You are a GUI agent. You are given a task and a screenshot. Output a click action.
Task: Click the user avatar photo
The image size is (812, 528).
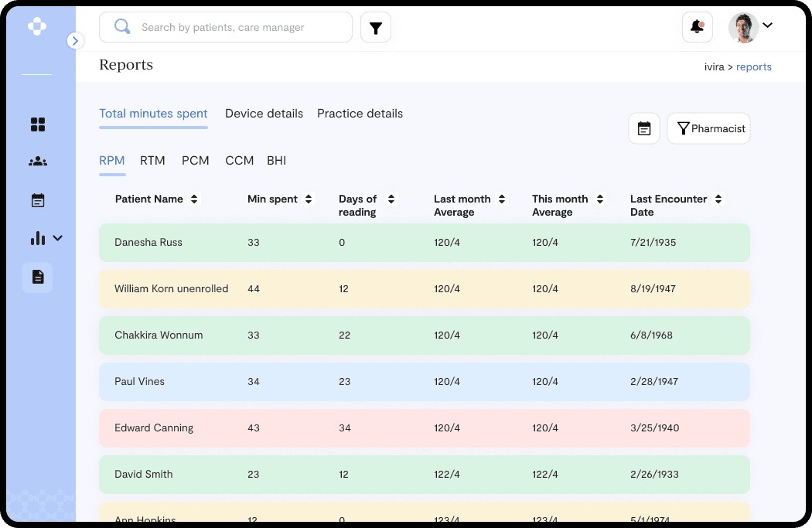click(744, 27)
